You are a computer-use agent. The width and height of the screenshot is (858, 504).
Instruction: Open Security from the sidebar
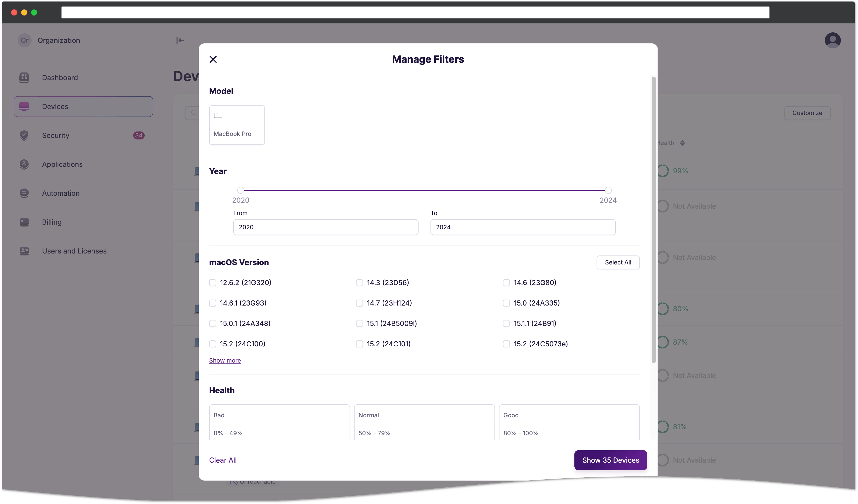click(83, 135)
